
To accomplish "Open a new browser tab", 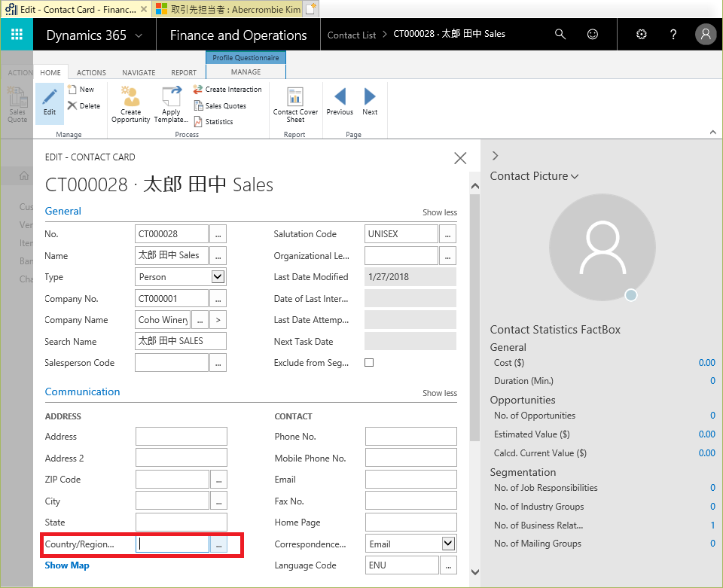I will pyautogui.click(x=311, y=9).
